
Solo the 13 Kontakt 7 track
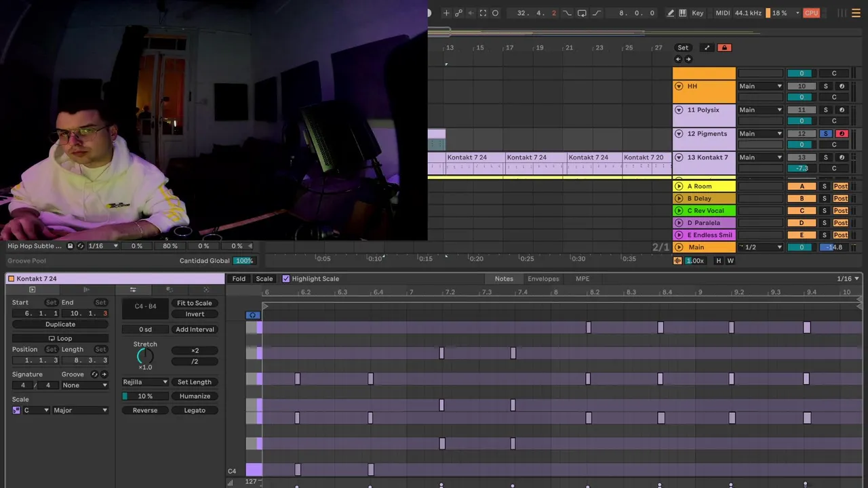tap(825, 157)
